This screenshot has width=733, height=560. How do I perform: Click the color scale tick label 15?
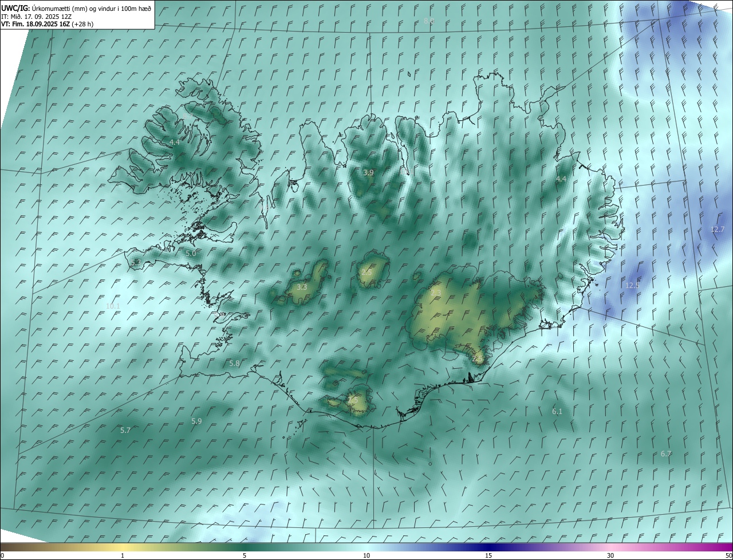click(x=488, y=555)
